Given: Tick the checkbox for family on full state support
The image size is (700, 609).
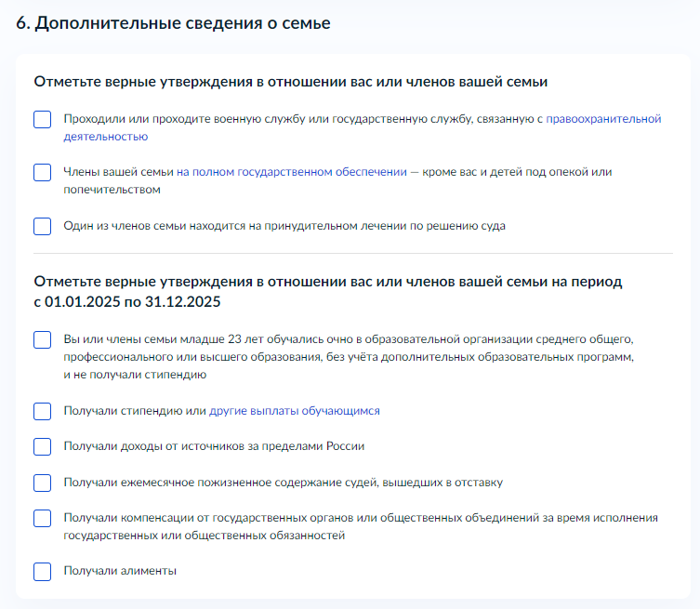Looking at the screenshot, I should pyautogui.click(x=42, y=173).
